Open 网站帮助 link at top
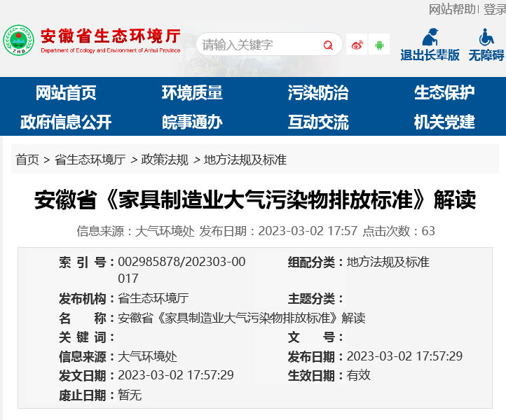Image resolution: width=506 pixels, height=420 pixels. click(452, 9)
